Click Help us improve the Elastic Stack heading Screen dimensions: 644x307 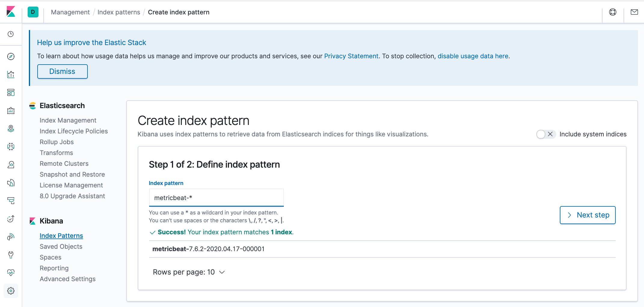(x=91, y=43)
